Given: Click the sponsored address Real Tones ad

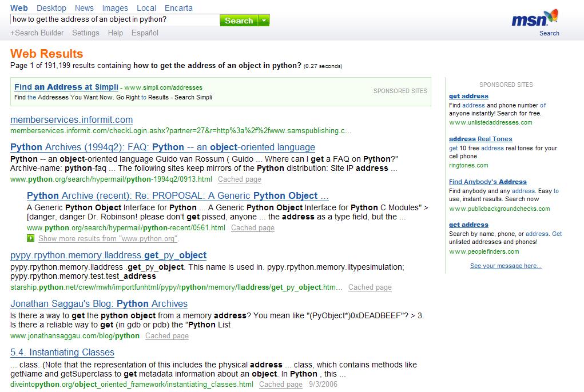Looking at the screenshot, I should coord(480,139).
